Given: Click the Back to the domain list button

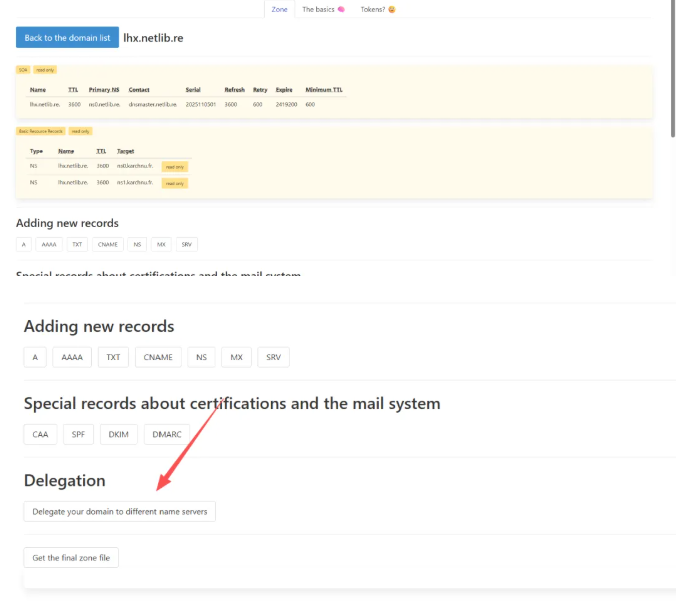Looking at the screenshot, I should pos(67,38).
